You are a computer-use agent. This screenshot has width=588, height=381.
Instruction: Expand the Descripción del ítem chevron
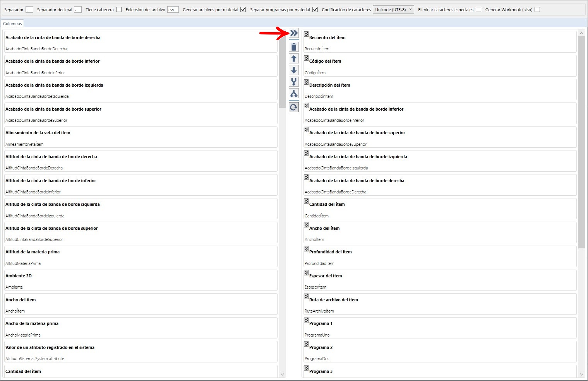tap(306, 82)
